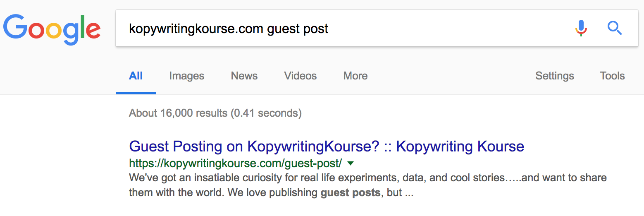The image size is (644, 216).
Task: Open the search Tools options
Action: coord(612,76)
